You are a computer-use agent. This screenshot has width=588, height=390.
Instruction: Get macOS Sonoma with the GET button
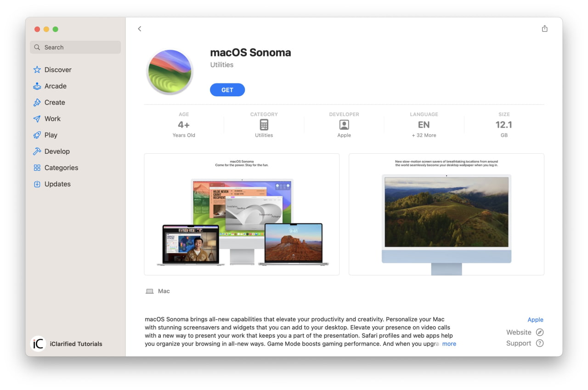point(227,89)
